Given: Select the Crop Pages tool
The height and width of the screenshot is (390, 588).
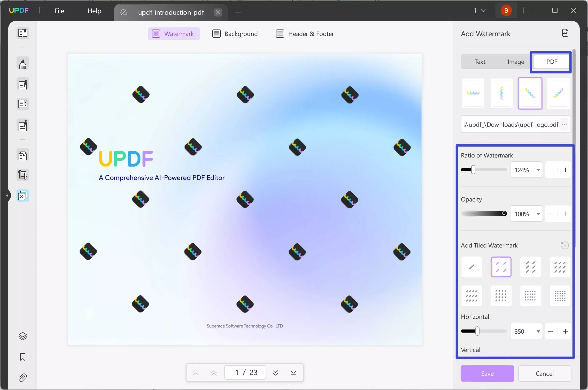Looking at the screenshot, I should point(23,175).
